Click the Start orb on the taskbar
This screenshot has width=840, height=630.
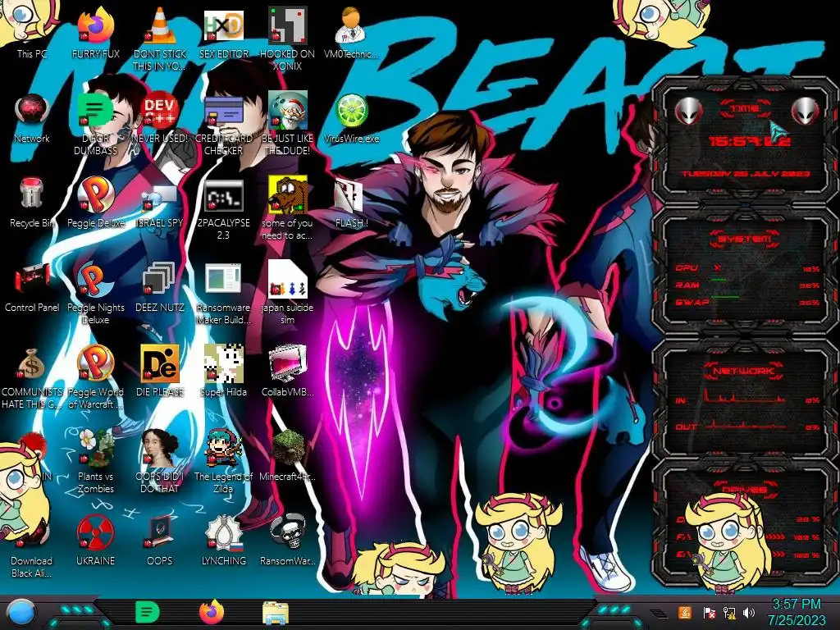pyautogui.click(x=21, y=613)
